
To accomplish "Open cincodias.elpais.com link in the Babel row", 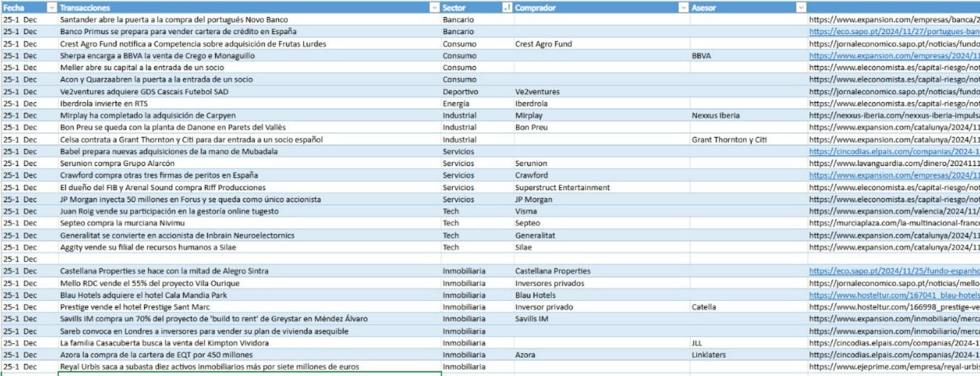I will pyautogui.click(x=894, y=151).
